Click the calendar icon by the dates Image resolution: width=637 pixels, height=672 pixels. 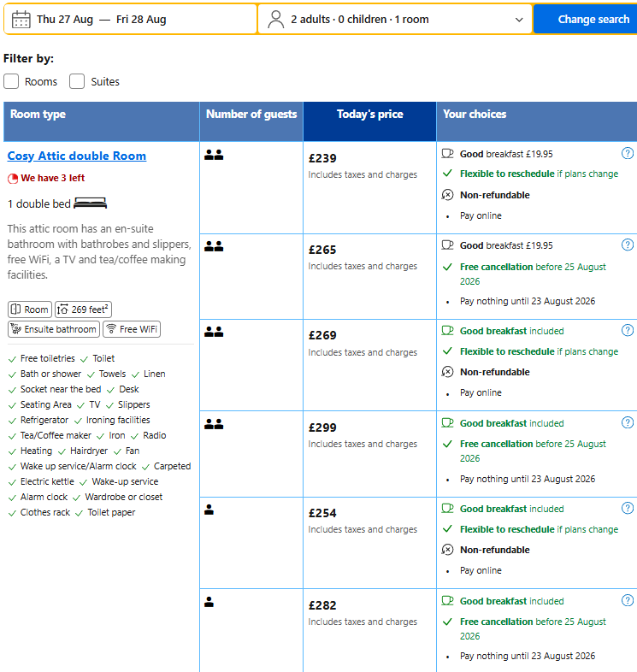21,20
